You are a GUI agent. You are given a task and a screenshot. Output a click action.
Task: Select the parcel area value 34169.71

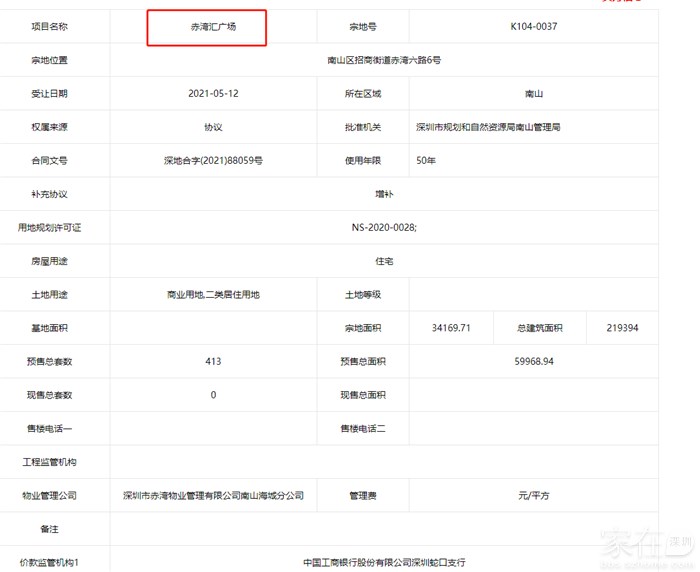pos(451,328)
